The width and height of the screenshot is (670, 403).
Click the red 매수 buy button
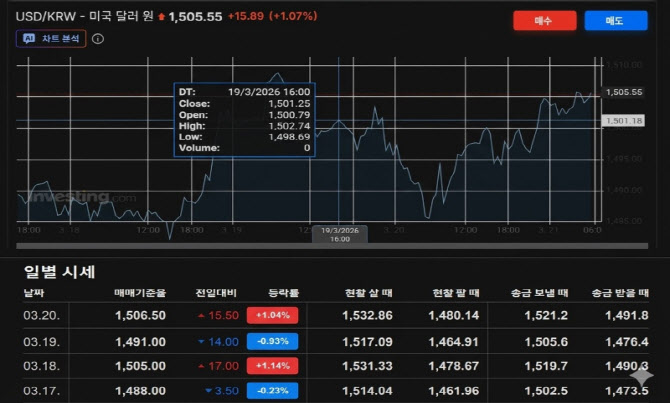click(543, 20)
